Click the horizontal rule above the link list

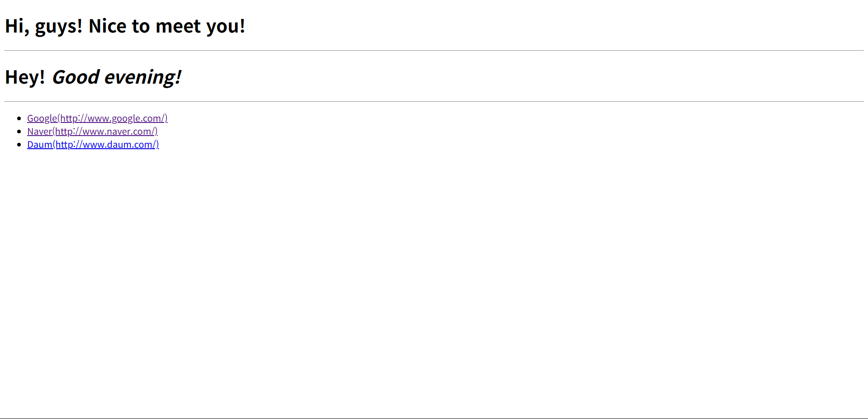[x=434, y=102]
